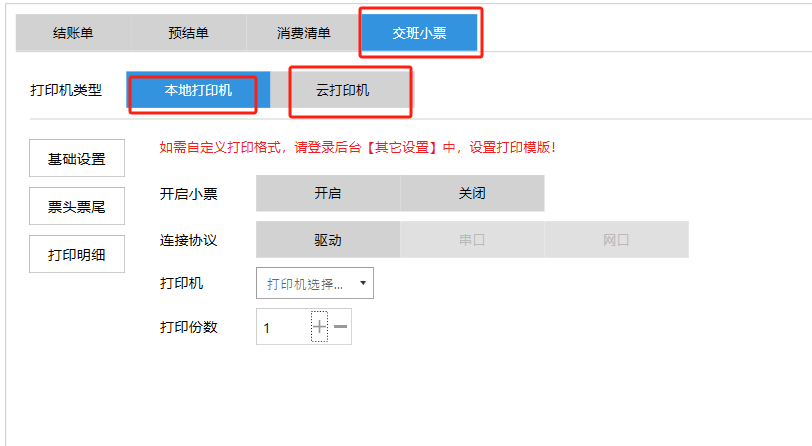Open the 打印机选择 dropdown
The height and width of the screenshot is (446, 812).
(x=315, y=283)
